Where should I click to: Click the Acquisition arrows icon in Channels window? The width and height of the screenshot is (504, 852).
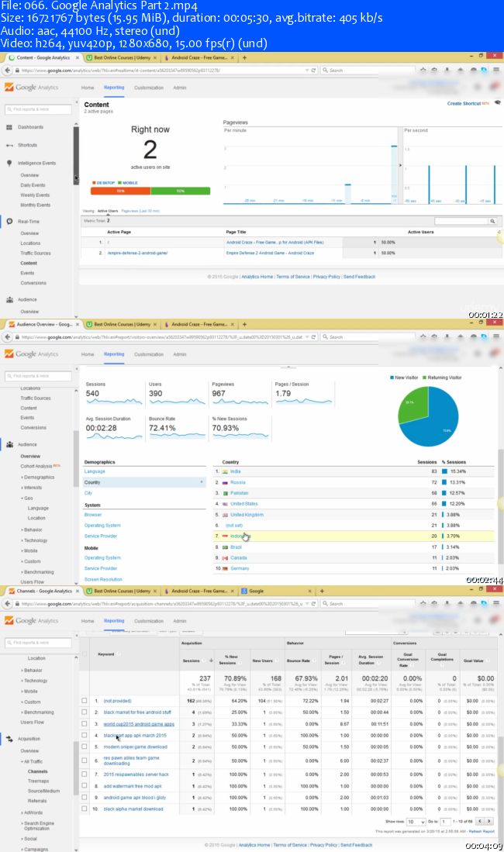9,739
